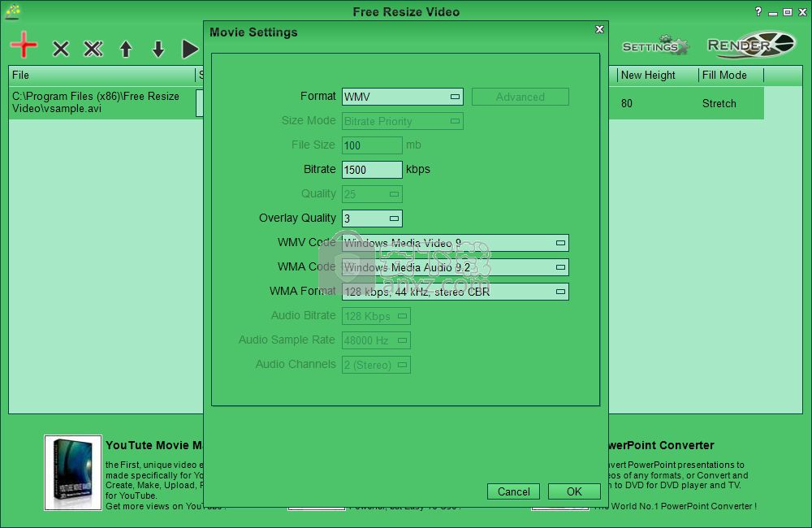
Task: Click the File column header
Action: (102, 75)
